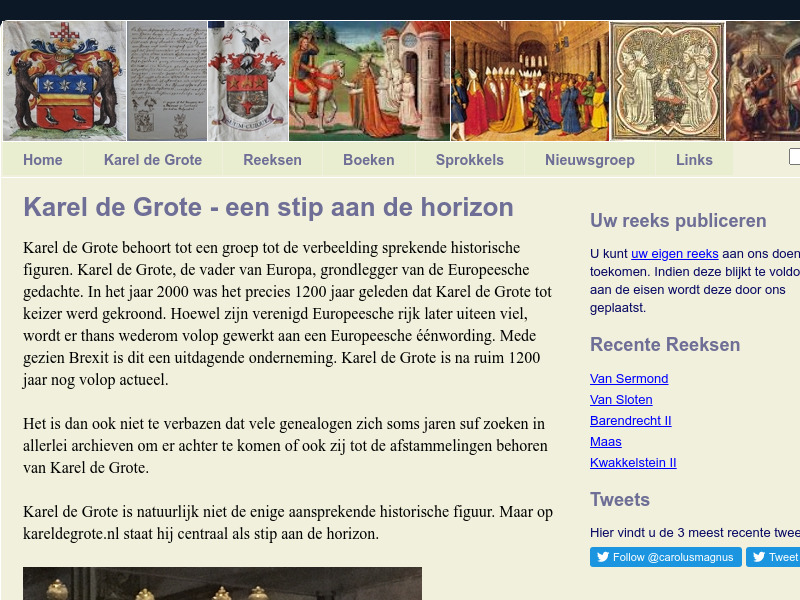
Task: Click inside the search field top right
Action: (x=796, y=156)
